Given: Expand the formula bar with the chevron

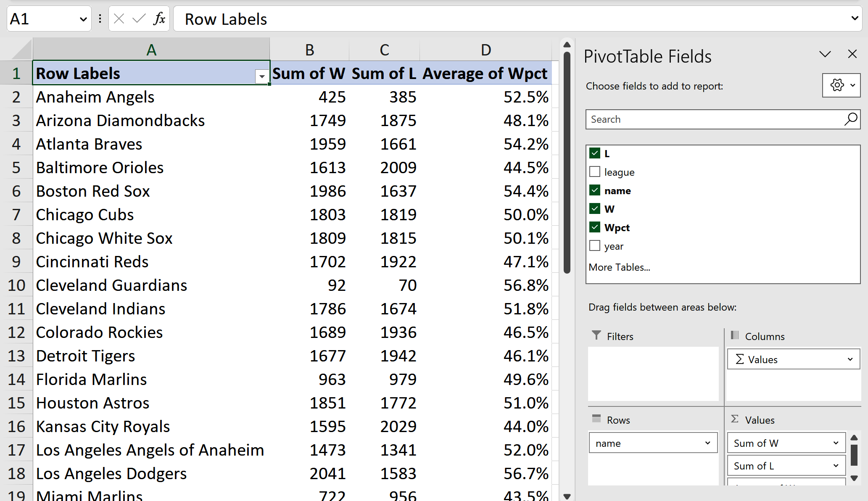Looking at the screenshot, I should (855, 18).
